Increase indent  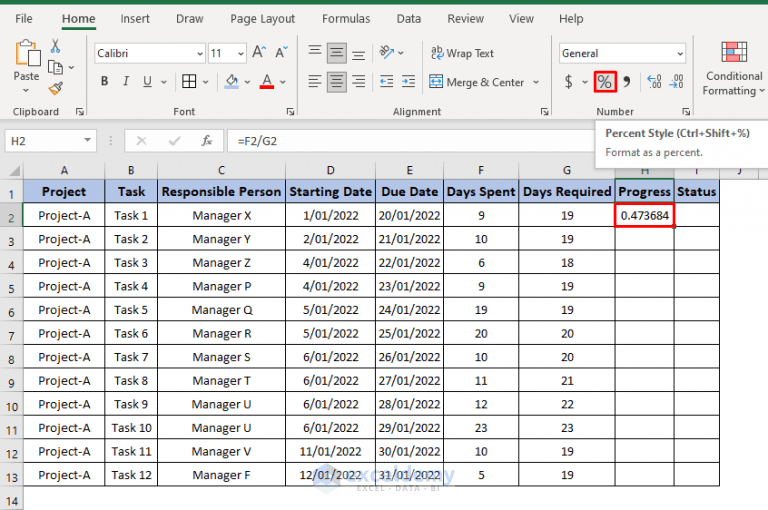point(408,81)
